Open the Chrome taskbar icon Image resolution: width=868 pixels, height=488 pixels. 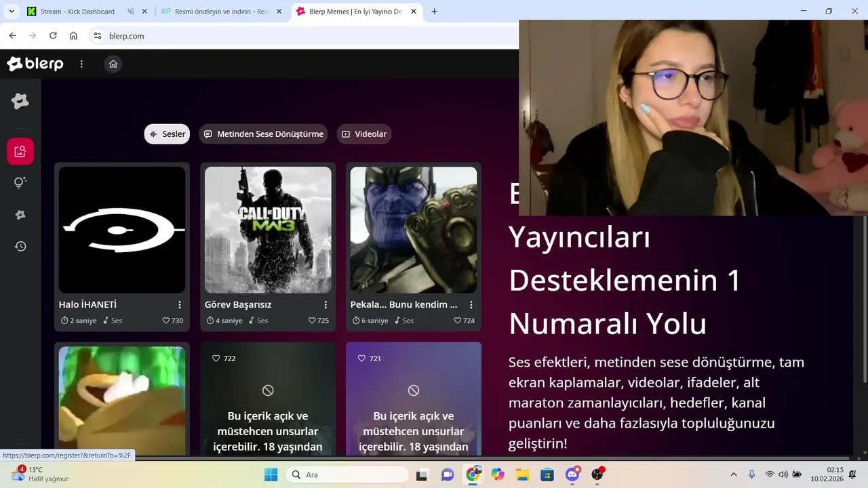coord(473,474)
